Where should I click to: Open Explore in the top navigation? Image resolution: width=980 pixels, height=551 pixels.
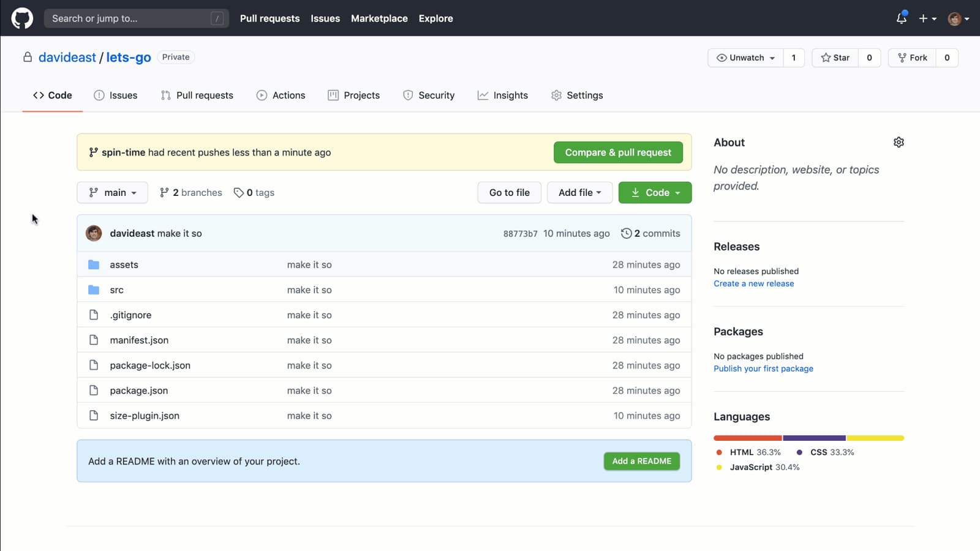(436, 18)
